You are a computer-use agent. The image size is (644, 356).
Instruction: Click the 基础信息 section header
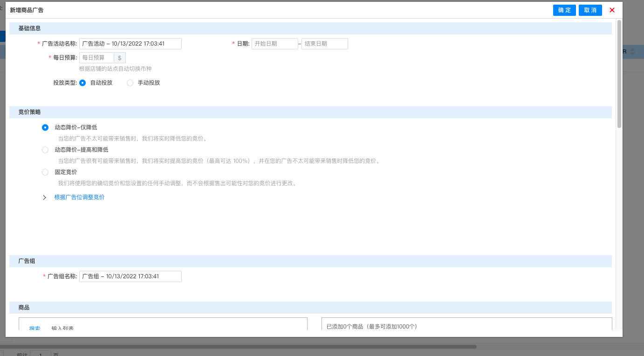coord(310,28)
